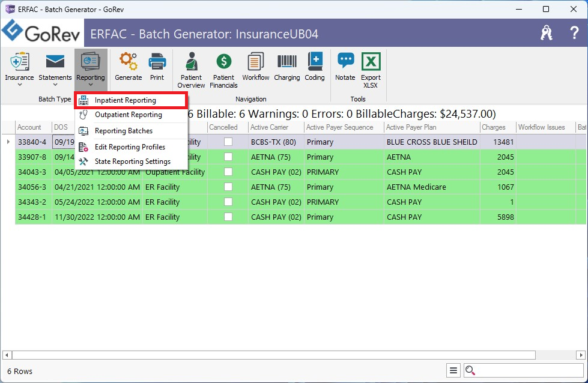Toggle Cancelled checkbox for account 33840-4

click(x=228, y=142)
